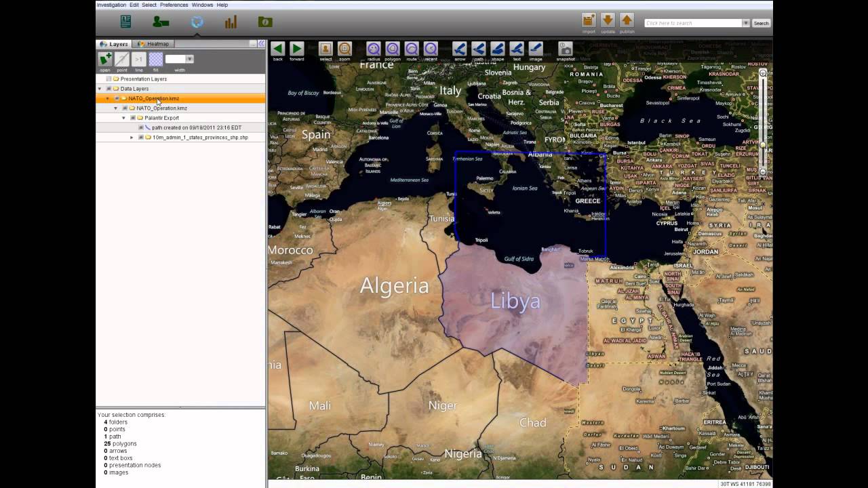Click the line style button

pos(139,59)
